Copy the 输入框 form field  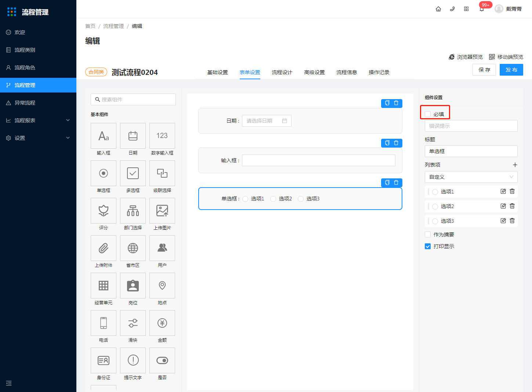(387, 143)
